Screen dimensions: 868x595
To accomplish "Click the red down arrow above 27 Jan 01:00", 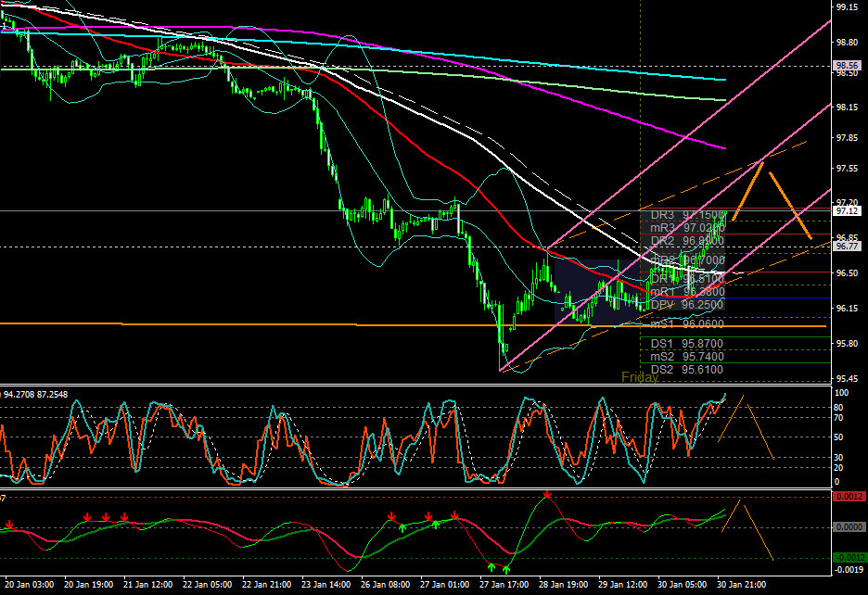I will pyautogui.click(x=454, y=515).
